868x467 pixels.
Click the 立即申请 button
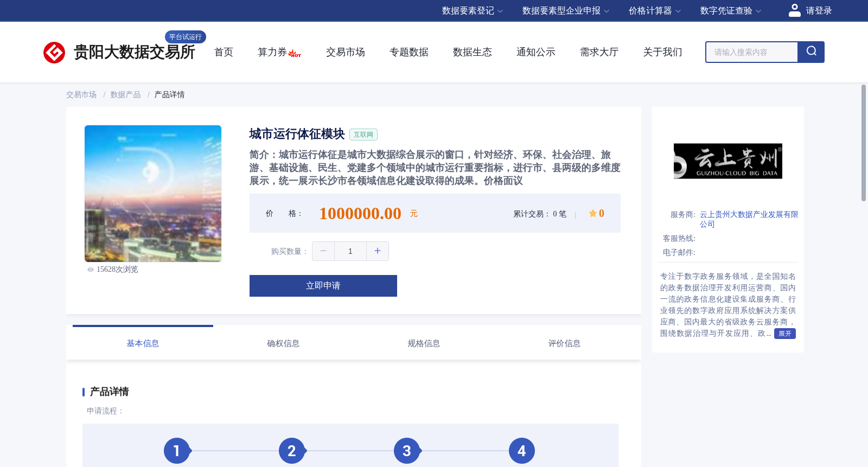tap(323, 286)
